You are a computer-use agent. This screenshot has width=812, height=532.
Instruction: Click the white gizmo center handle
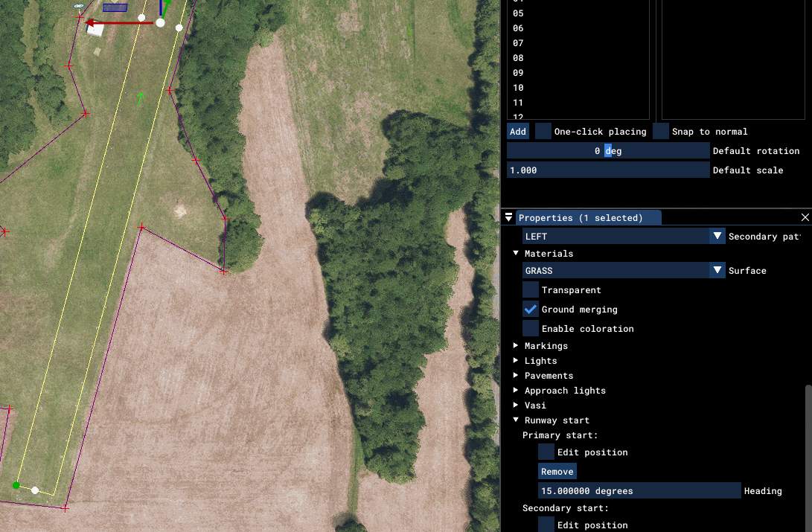click(160, 23)
